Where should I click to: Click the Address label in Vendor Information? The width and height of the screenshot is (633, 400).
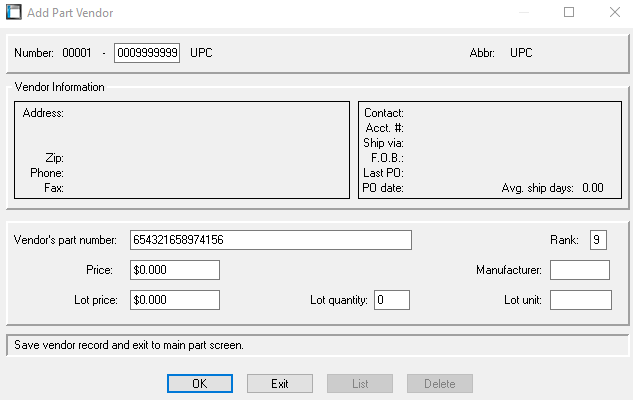pyautogui.click(x=43, y=113)
